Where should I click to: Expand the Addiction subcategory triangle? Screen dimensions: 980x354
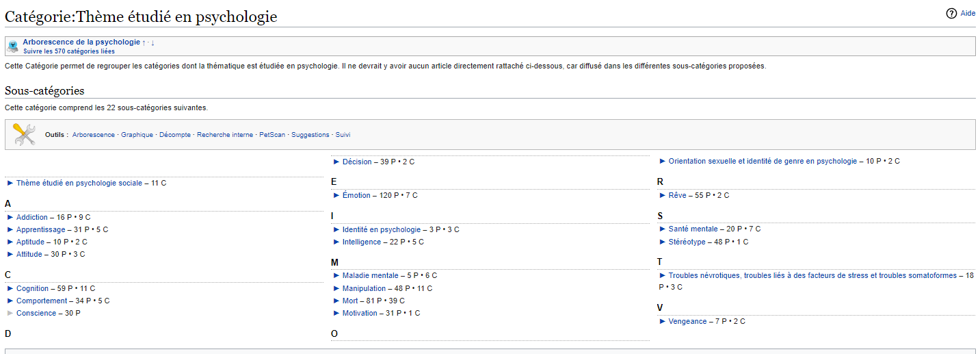point(10,217)
